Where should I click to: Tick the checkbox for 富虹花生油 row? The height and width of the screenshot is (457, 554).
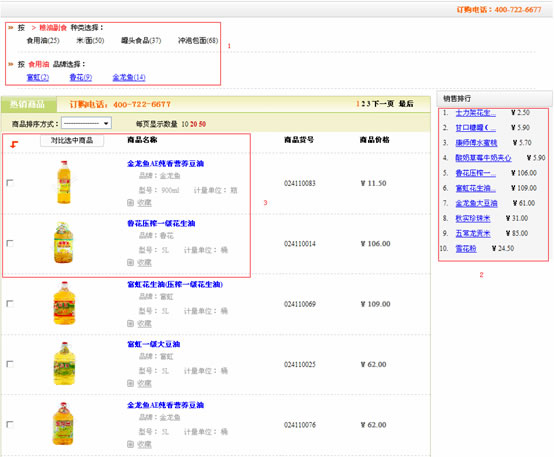(x=10, y=304)
